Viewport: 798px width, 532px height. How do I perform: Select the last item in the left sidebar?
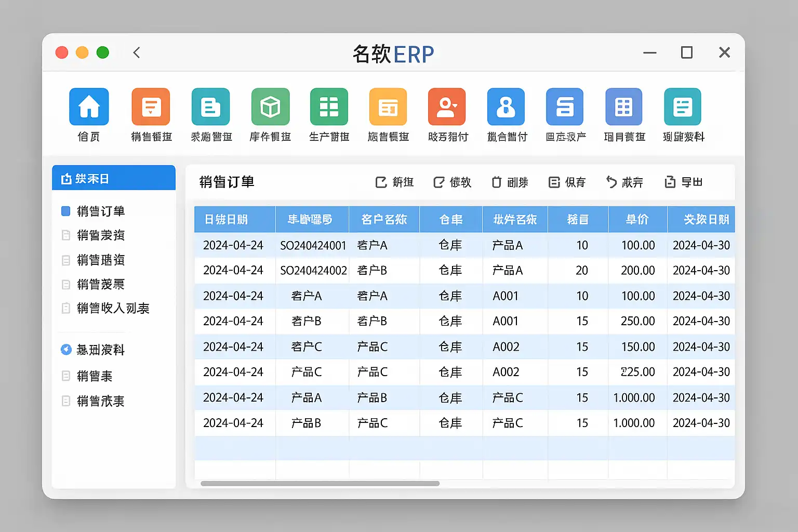[100, 401]
